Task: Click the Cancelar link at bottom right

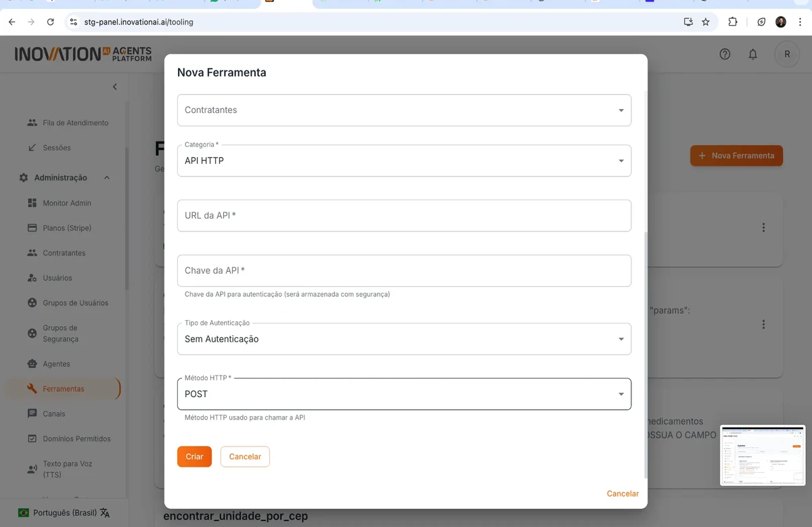Action: (x=622, y=493)
